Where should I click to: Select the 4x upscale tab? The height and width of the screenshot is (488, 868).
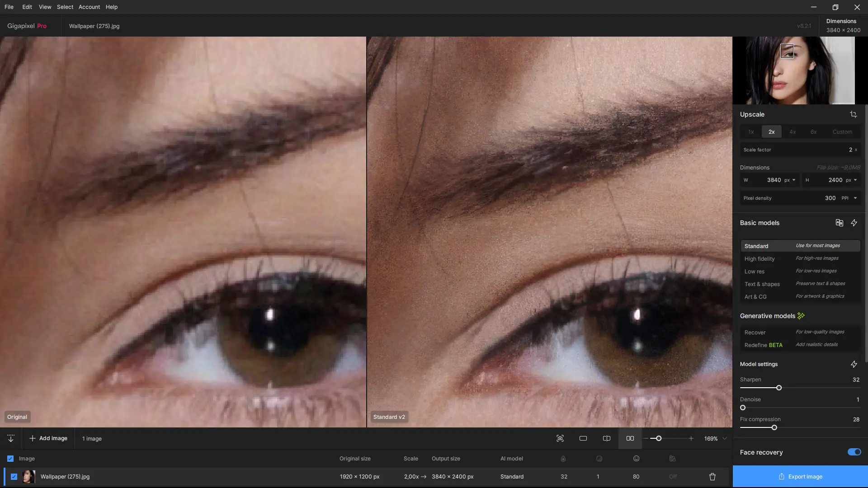793,132
